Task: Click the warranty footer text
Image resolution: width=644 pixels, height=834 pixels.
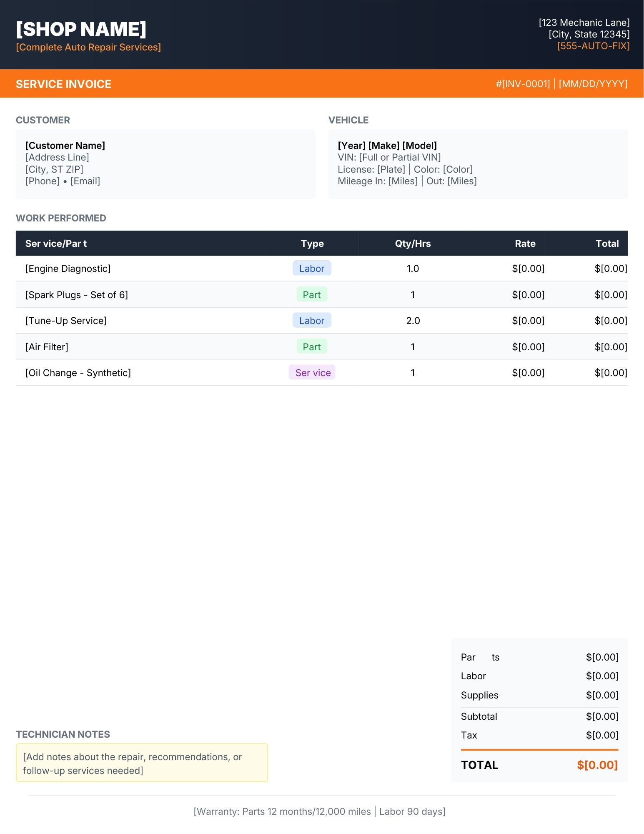Action: pyautogui.click(x=320, y=811)
